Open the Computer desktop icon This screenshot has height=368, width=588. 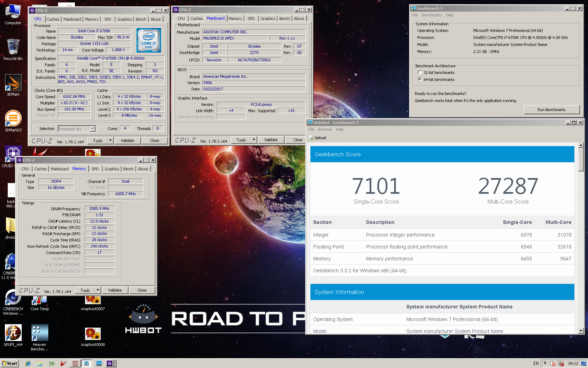click(13, 14)
